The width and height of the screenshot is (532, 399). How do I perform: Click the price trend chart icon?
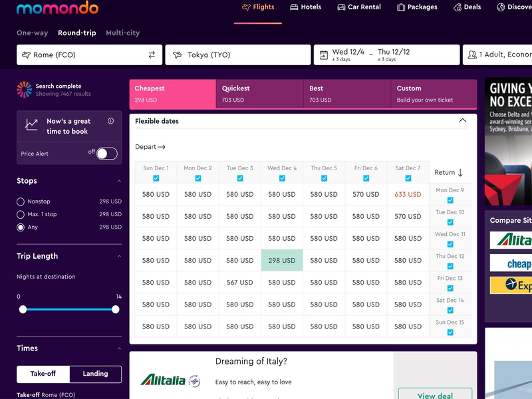[x=31, y=124]
